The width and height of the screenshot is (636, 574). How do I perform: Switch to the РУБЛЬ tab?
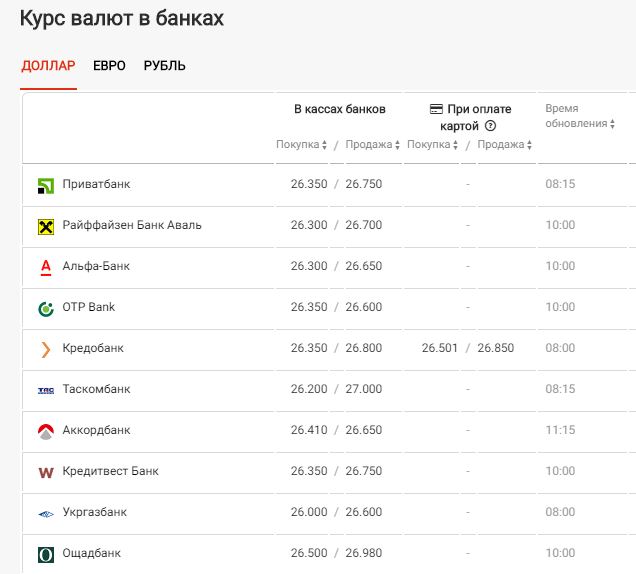tap(164, 66)
